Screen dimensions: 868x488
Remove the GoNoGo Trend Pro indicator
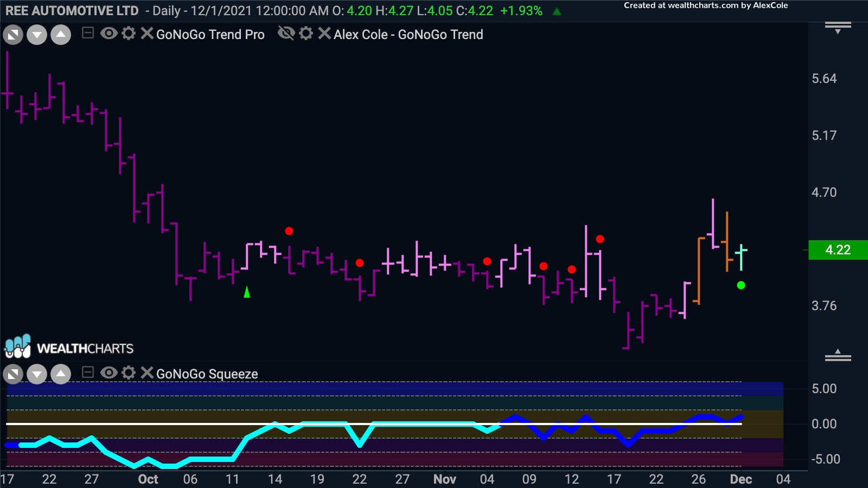coord(146,34)
